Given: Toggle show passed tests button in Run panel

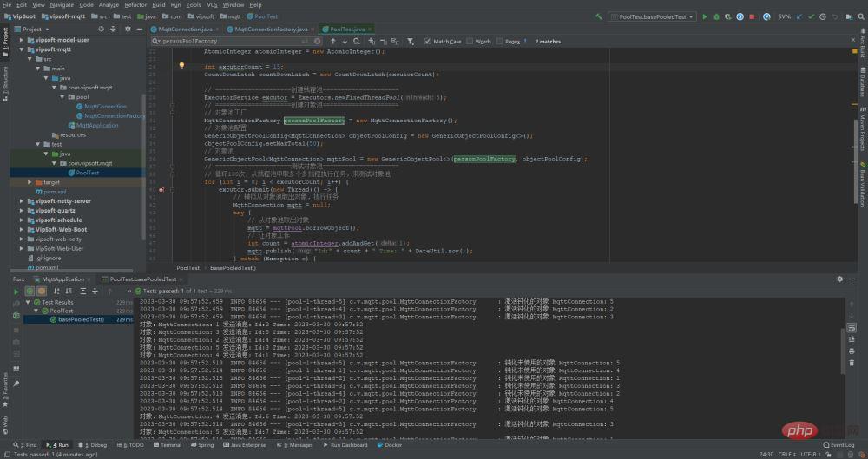Looking at the screenshot, I should point(30,292).
